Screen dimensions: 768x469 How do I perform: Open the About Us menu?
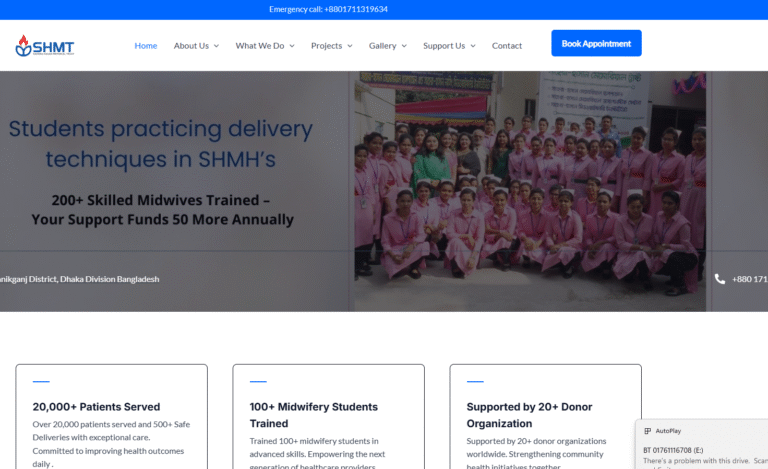(x=191, y=46)
